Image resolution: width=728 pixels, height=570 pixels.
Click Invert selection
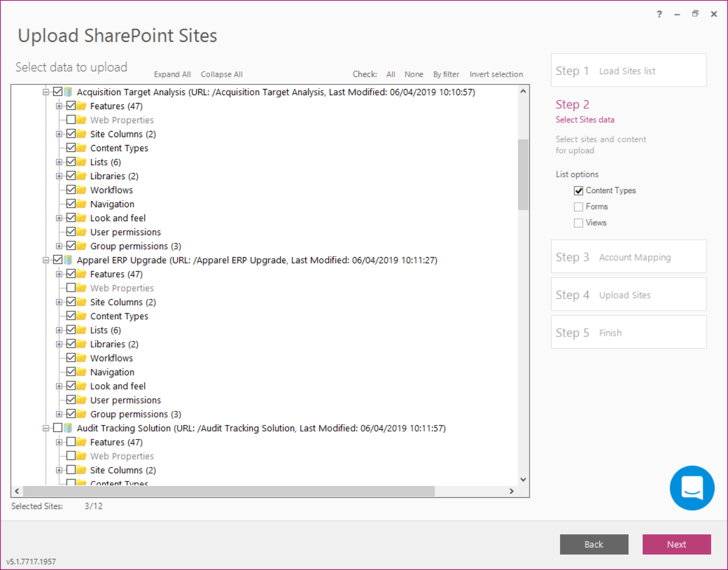click(496, 74)
